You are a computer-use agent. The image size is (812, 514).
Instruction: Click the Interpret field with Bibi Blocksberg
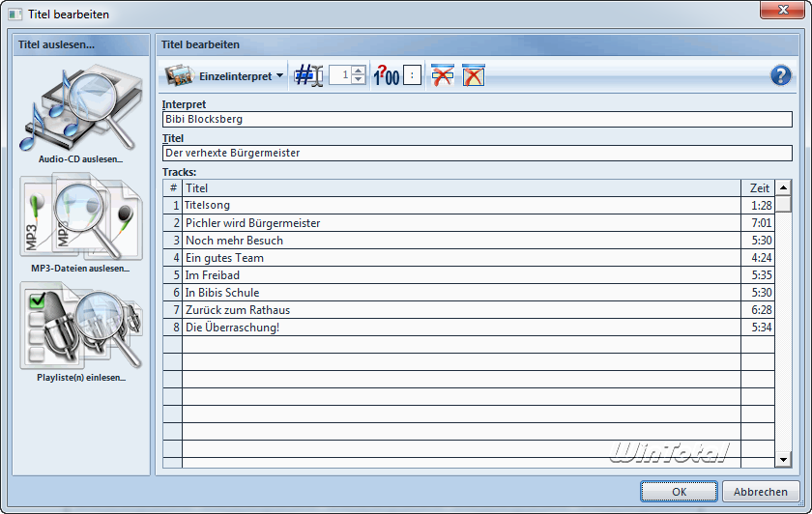[x=477, y=119]
